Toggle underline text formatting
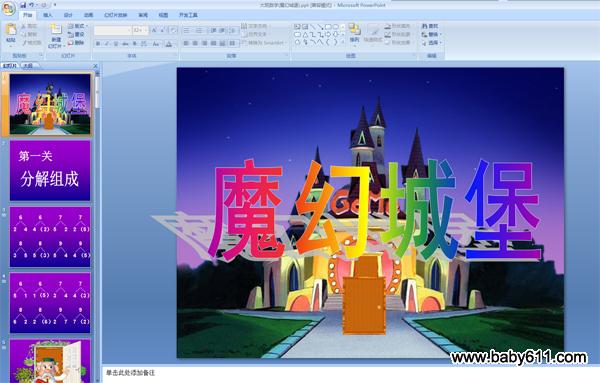This screenshot has height=383, width=600. [x=116, y=44]
